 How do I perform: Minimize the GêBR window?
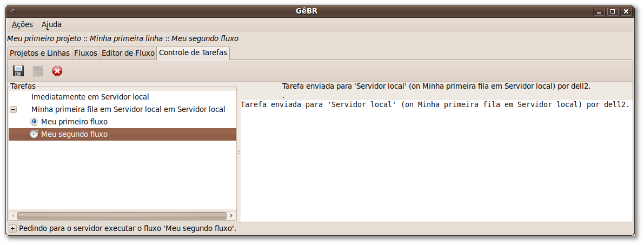599,11
